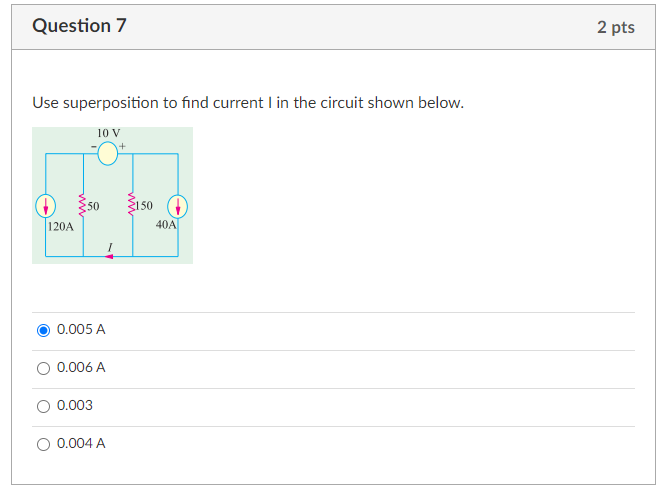
Task: Click the 10 V label in circuit
Action: pos(108,133)
